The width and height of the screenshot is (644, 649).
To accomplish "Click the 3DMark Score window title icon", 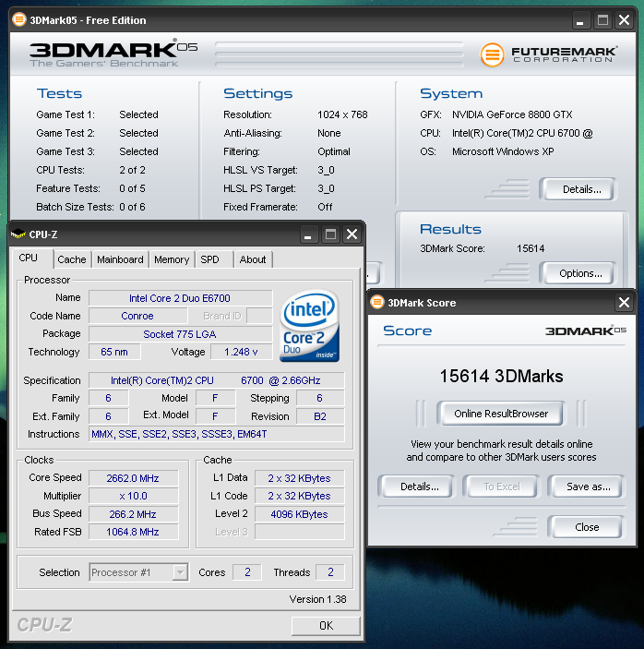I will tap(376, 302).
